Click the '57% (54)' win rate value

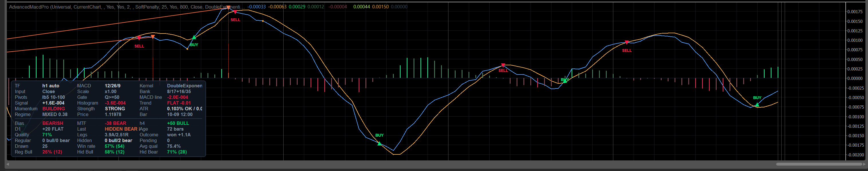point(114,146)
